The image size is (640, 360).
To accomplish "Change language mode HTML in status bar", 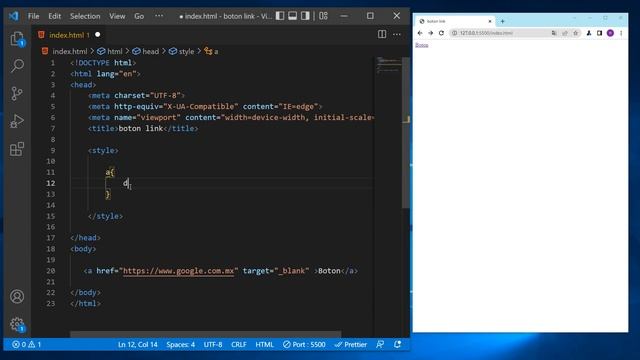I will point(264,344).
